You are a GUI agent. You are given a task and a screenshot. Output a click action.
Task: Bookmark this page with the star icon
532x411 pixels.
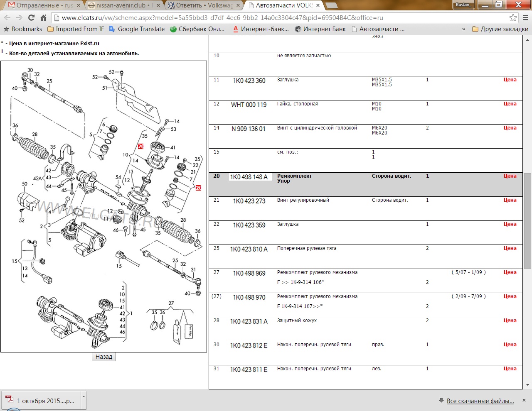[513, 17]
